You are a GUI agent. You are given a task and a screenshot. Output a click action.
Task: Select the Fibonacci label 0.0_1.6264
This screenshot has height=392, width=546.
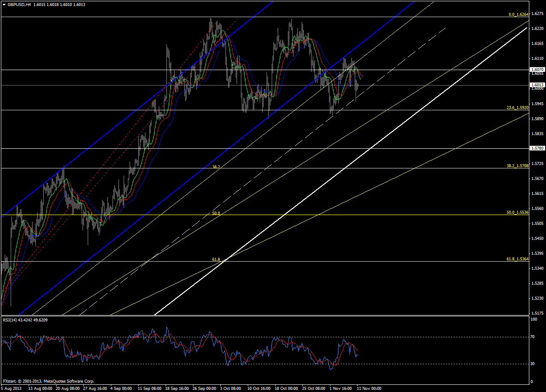(518, 15)
